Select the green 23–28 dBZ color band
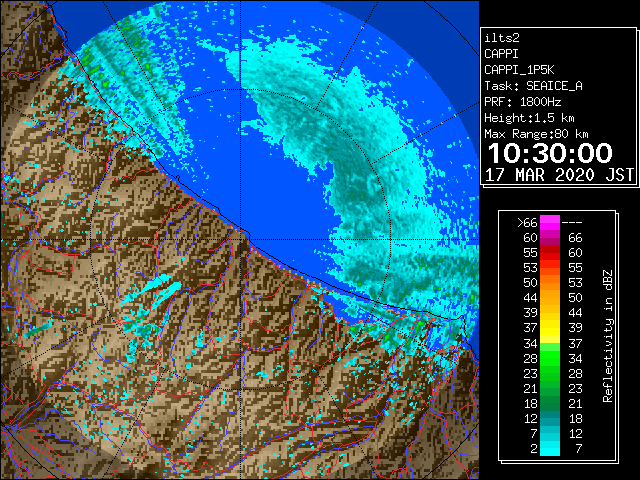Screen dimensions: 640x480 click(550, 373)
